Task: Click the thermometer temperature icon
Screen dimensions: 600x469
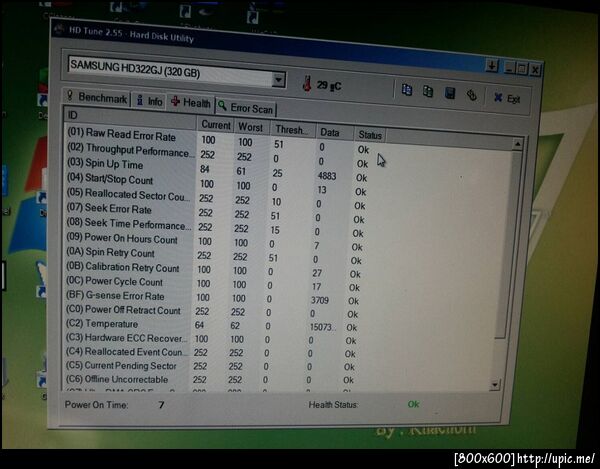Action: point(307,83)
